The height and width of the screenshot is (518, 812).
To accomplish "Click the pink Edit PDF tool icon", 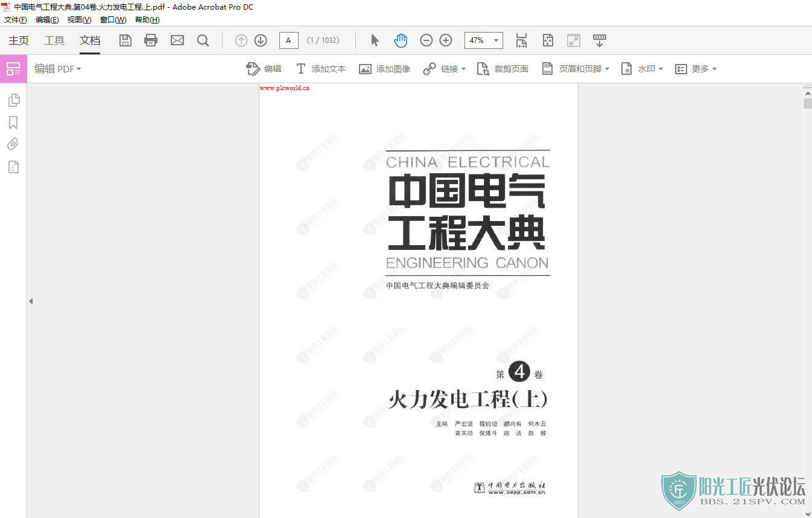I will pyautogui.click(x=13, y=69).
